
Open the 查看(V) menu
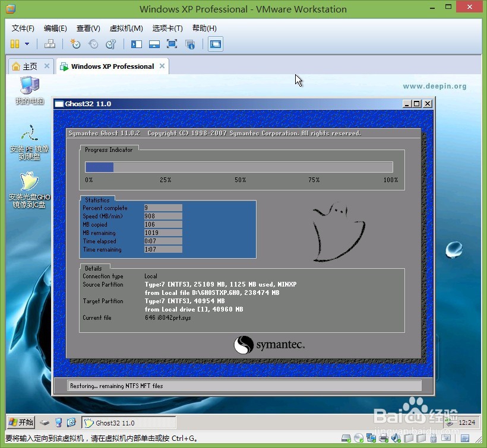click(88, 28)
